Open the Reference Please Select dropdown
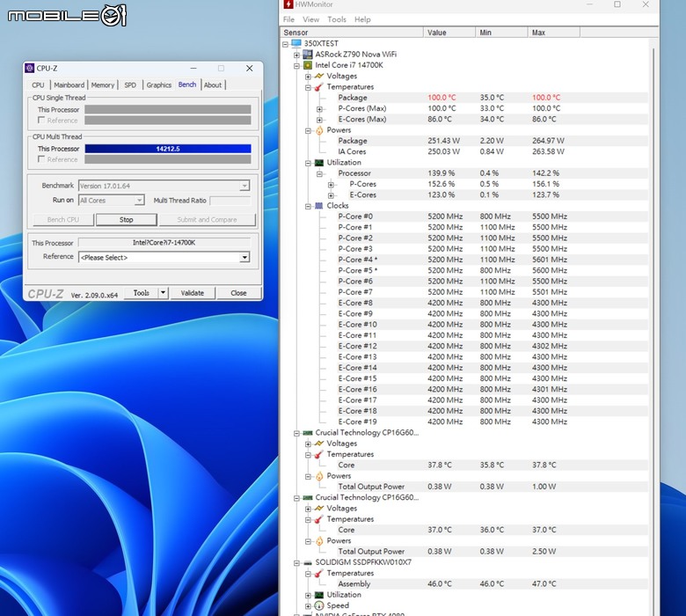Screen dimensions: 686x616 click(x=245, y=258)
